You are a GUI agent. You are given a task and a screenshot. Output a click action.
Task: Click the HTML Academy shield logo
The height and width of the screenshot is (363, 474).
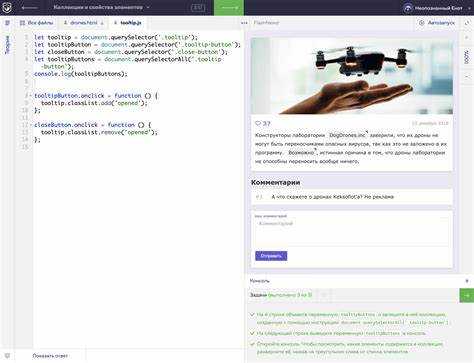[7, 7]
